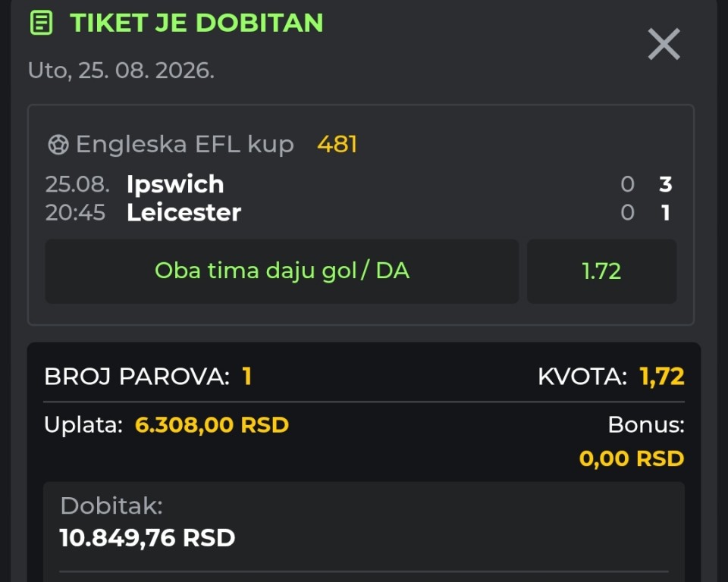The height and width of the screenshot is (582, 728).
Task: Tap the football icon beside Engleska EFL kup
Action: (x=58, y=144)
